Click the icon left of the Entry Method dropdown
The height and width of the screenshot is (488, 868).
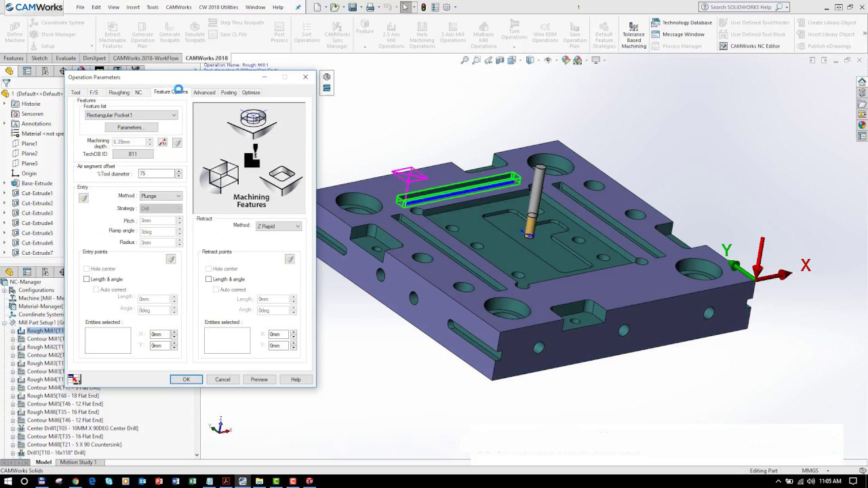click(83, 198)
